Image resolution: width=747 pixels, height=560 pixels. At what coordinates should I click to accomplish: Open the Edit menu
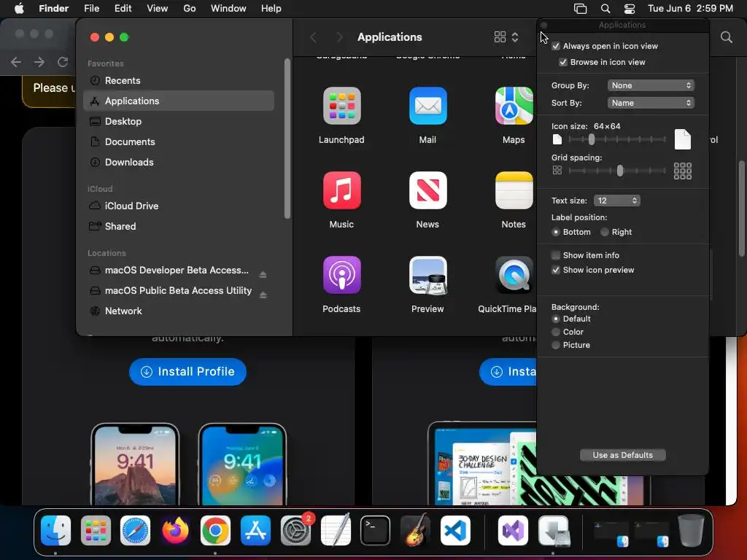tap(123, 9)
